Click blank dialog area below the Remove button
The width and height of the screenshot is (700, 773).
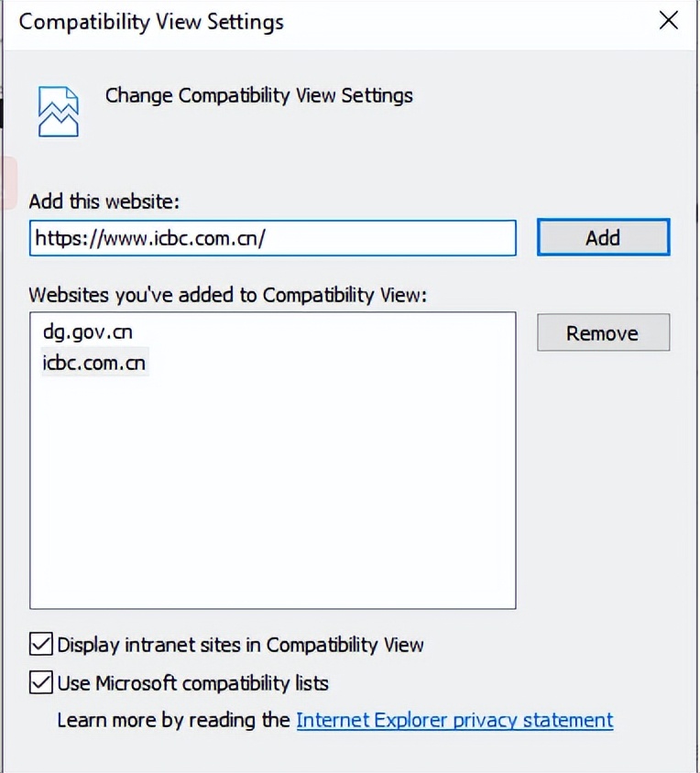click(x=603, y=476)
